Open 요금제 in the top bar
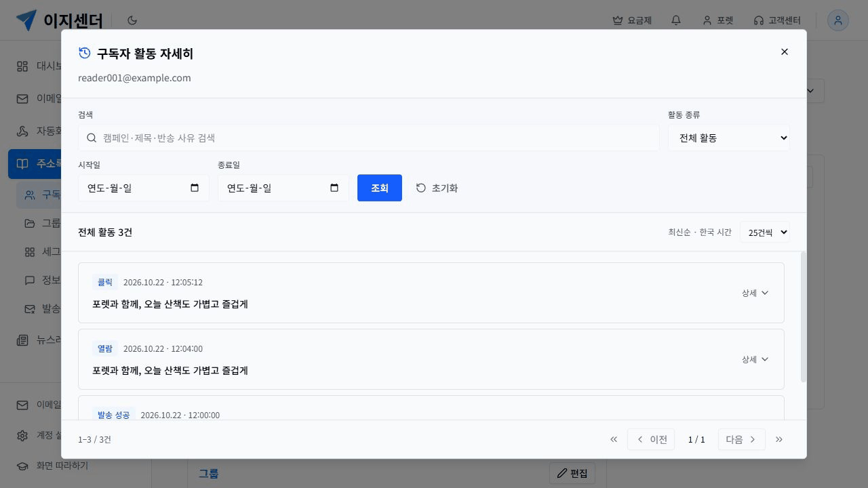This screenshot has width=868, height=488. coord(632,20)
